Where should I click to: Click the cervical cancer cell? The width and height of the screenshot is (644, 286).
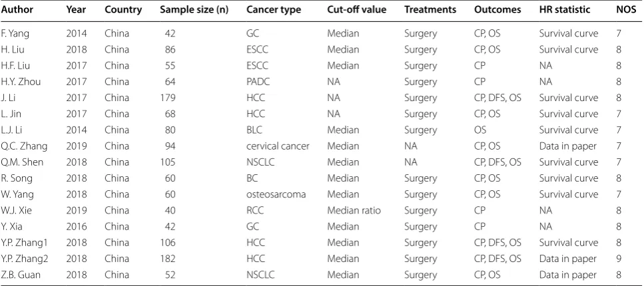point(278,146)
